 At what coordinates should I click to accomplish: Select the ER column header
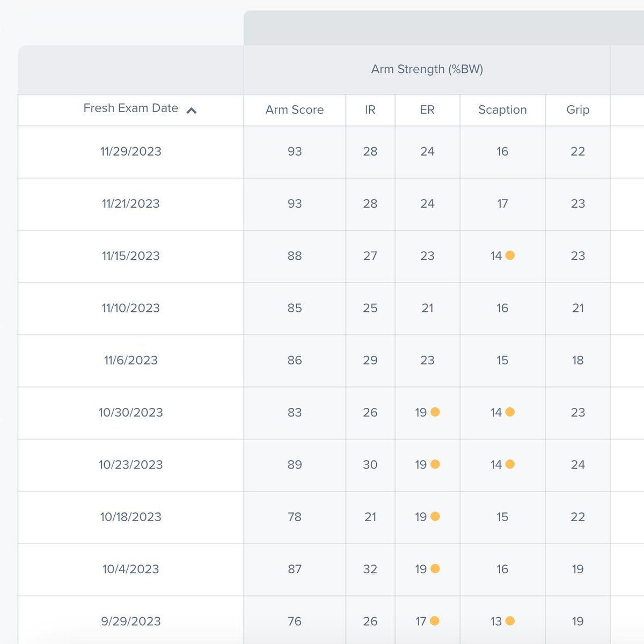tap(427, 110)
